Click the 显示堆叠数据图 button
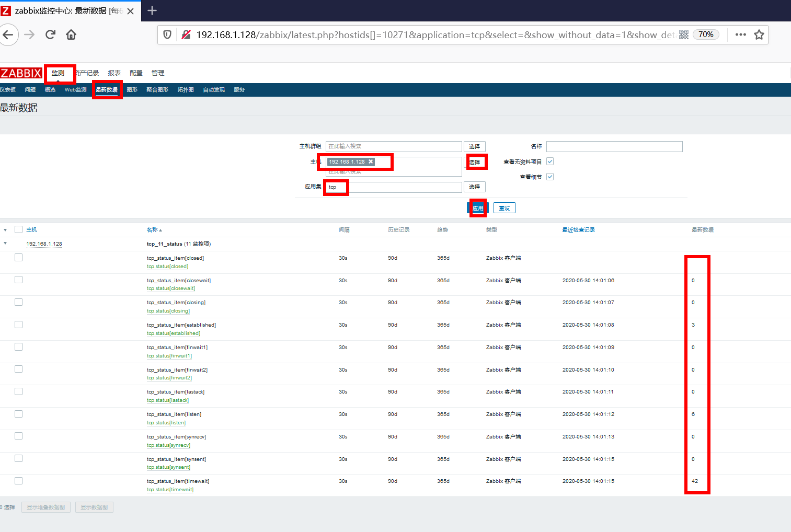 [46, 507]
